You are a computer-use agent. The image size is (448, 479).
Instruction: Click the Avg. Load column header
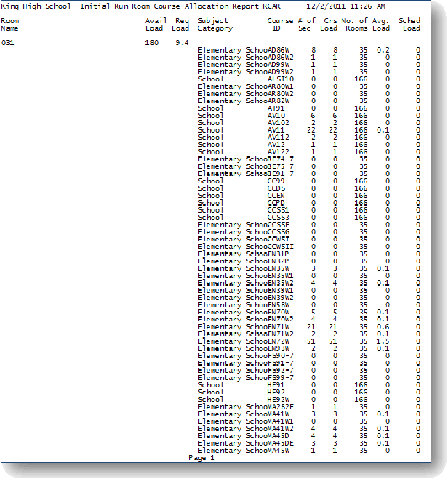pos(381,24)
